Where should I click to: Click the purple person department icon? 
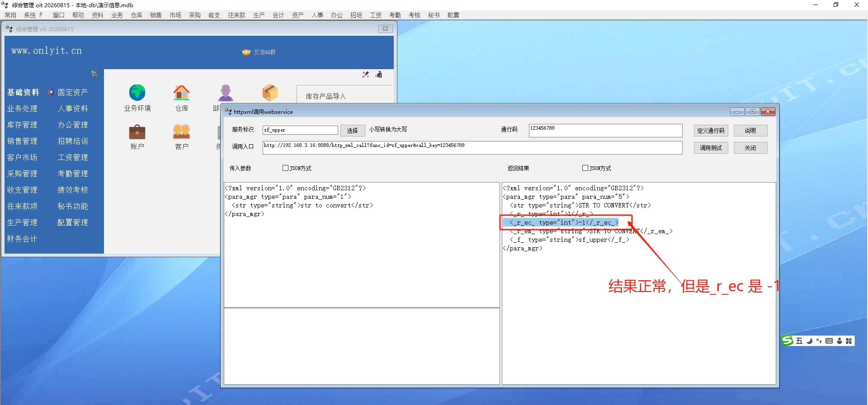point(225,93)
